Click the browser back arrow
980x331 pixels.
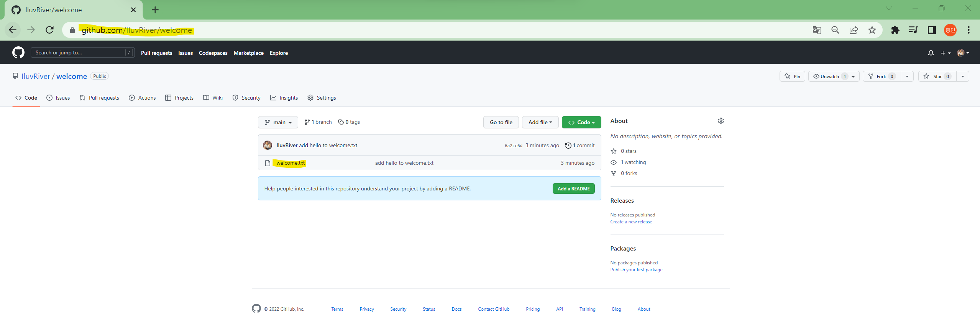13,30
